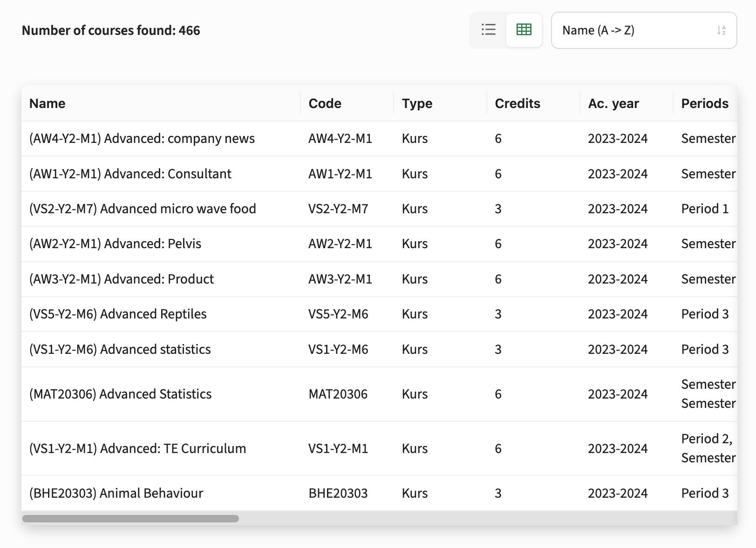The height and width of the screenshot is (548, 756).
Task: Open course Advanced: Product
Action: (x=122, y=279)
